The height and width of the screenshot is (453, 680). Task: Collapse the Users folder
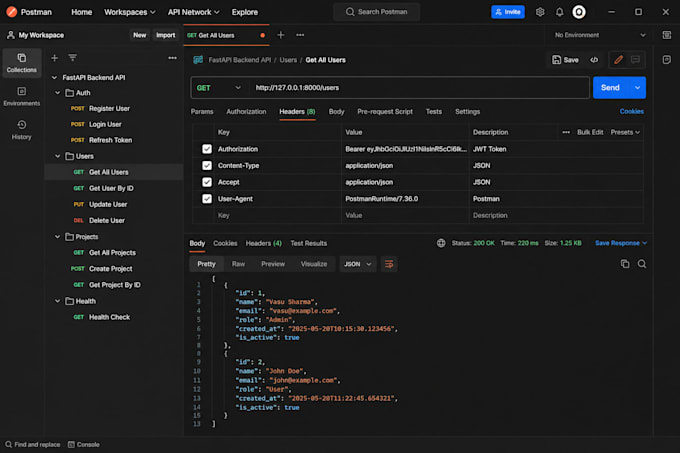click(57, 156)
